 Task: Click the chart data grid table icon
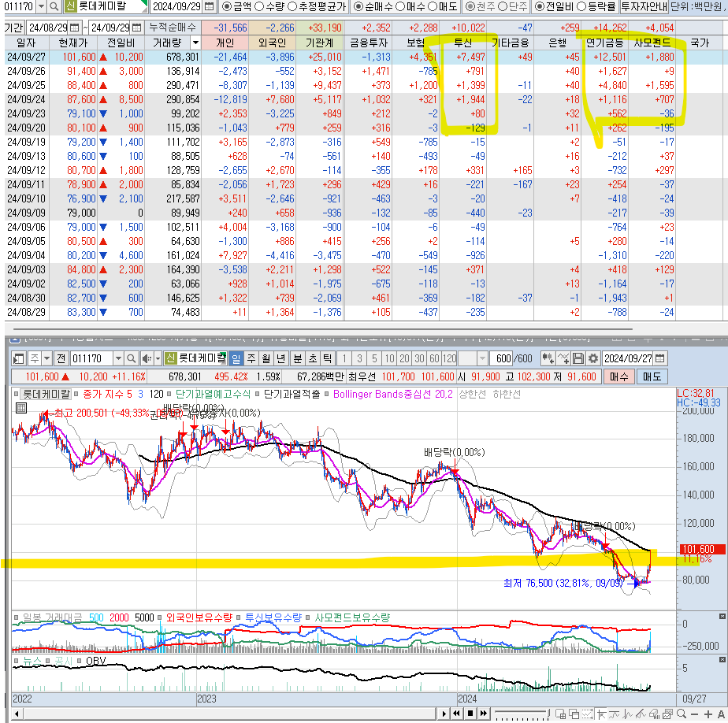(21, 408)
